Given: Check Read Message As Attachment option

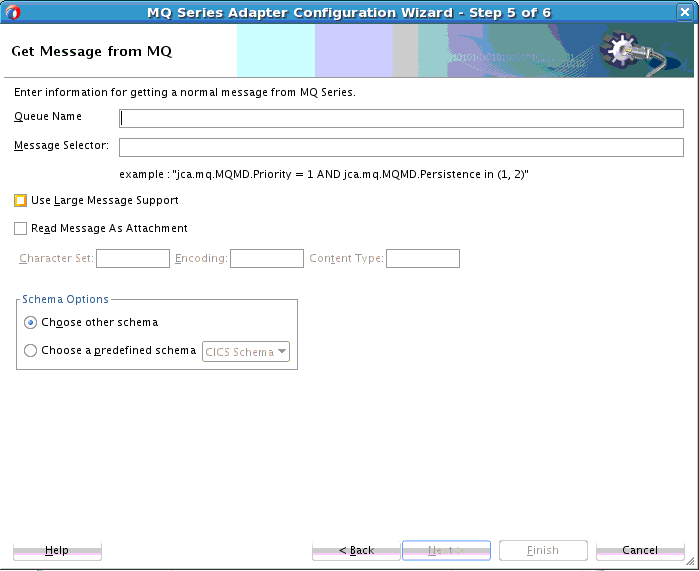Looking at the screenshot, I should (x=21, y=229).
